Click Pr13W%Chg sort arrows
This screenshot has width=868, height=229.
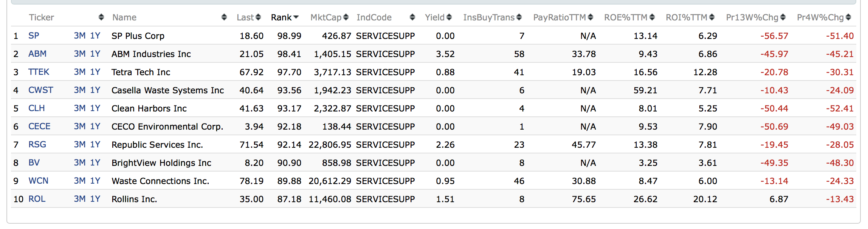click(783, 17)
